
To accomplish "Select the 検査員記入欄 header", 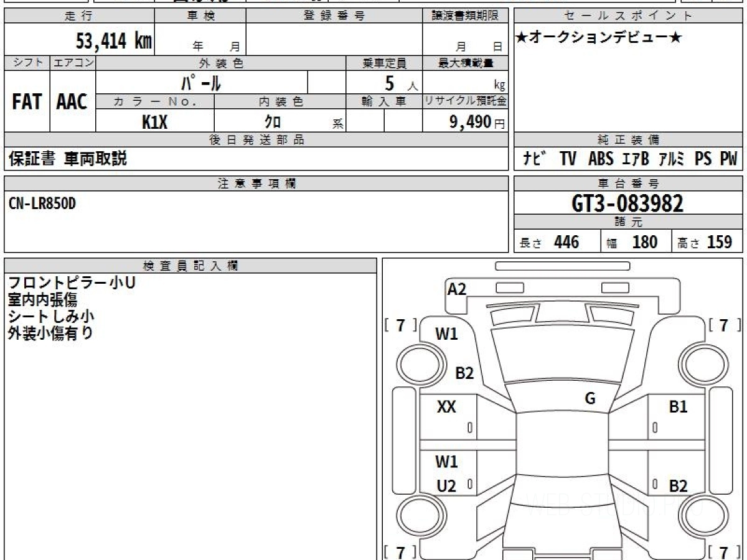I will point(190,266).
